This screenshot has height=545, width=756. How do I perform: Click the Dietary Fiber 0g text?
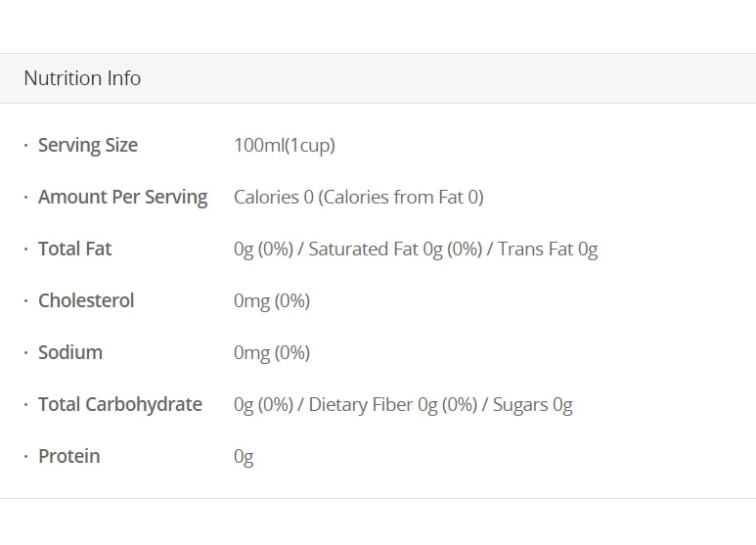click(373, 404)
